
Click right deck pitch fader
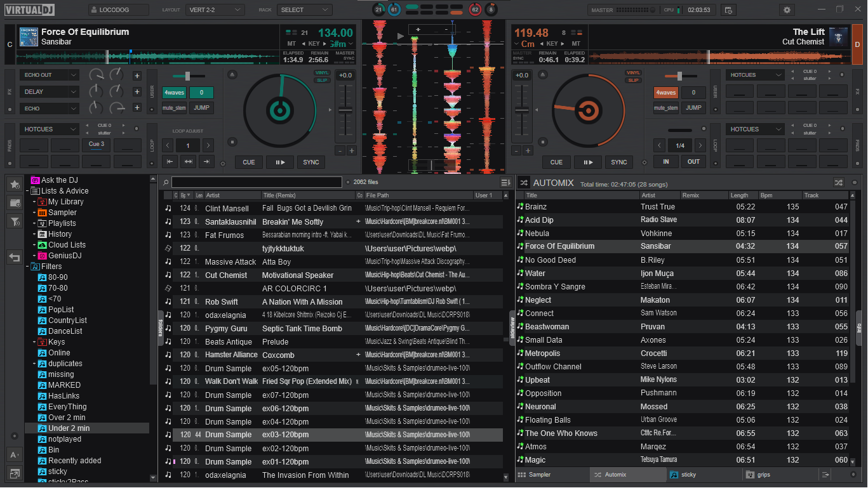(x=521, y=111)
